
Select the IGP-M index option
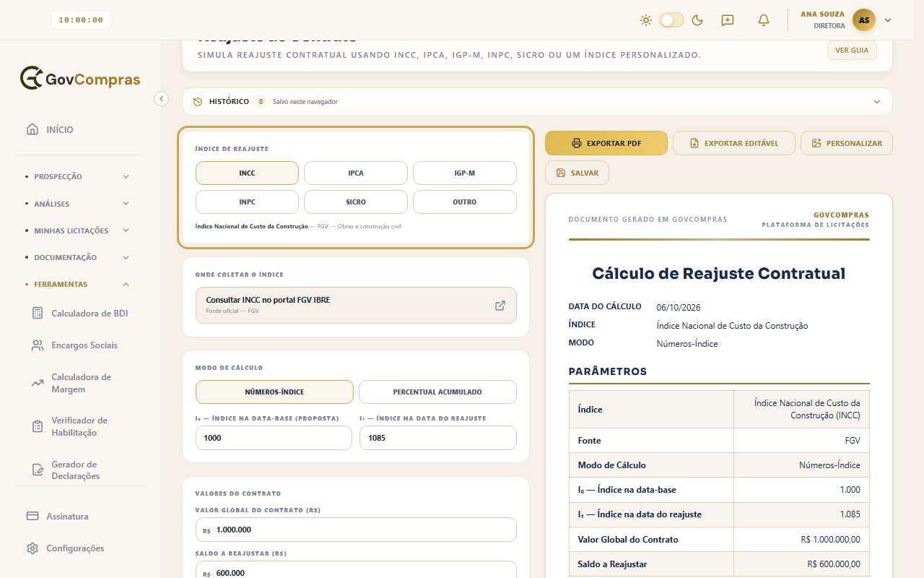click(465, 173)
